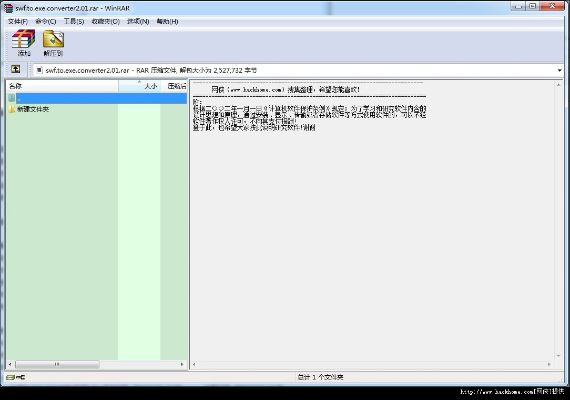
Task: Open the 文件(F) menu
Action: [x=18, y=21]
